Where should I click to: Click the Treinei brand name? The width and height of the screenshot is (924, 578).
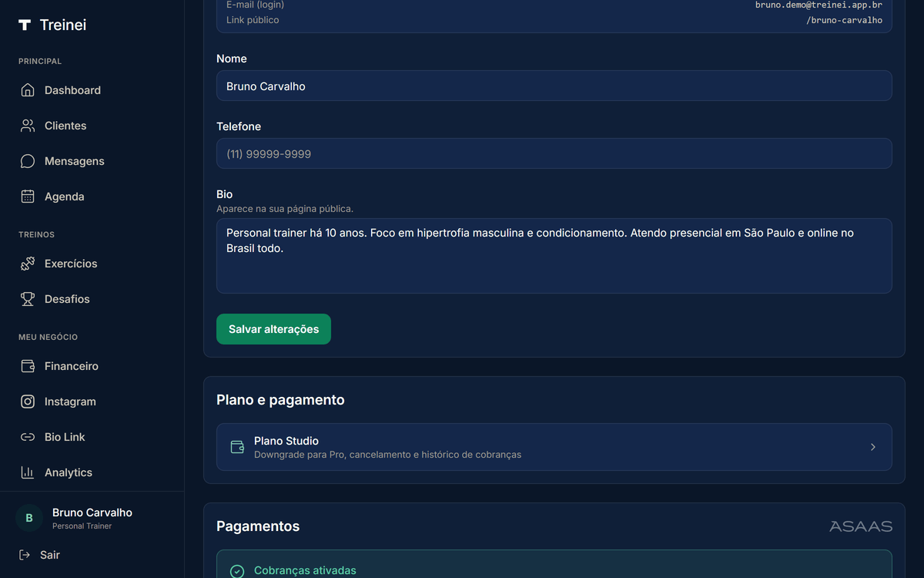tap(63, 25)
